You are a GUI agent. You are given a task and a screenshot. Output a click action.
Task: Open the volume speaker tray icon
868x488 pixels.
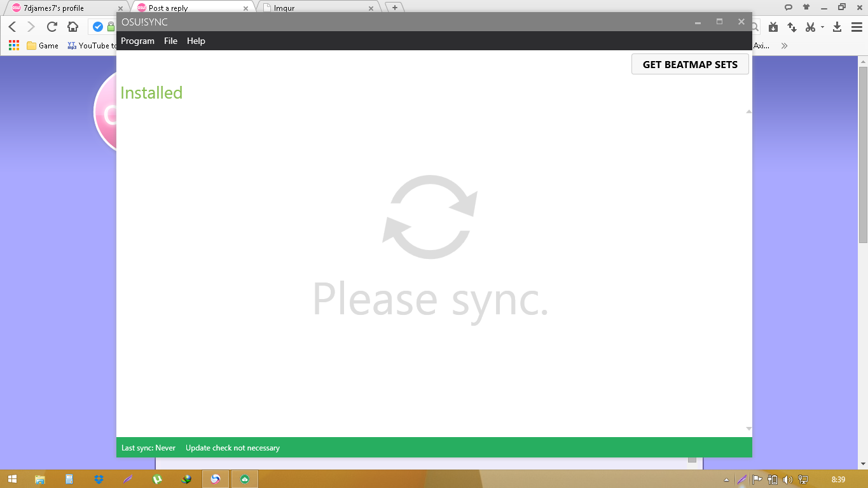pos(788,480)
